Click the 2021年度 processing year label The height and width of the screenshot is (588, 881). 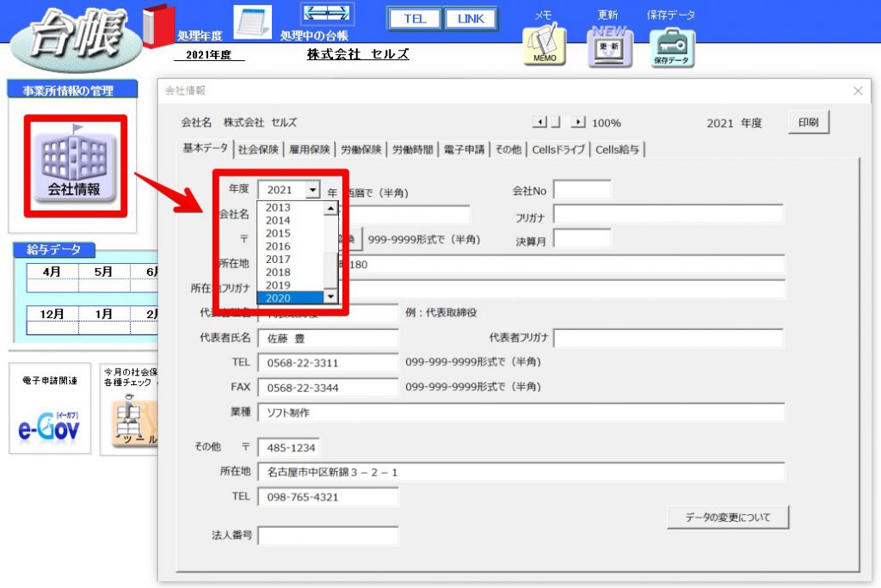208,55
